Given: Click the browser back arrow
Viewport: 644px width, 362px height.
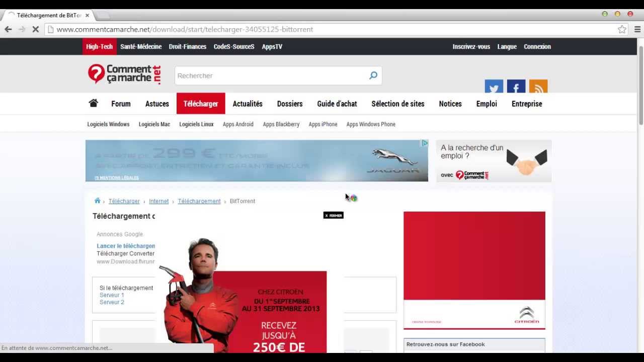Looking at the screenshot, I should point(8,29).
